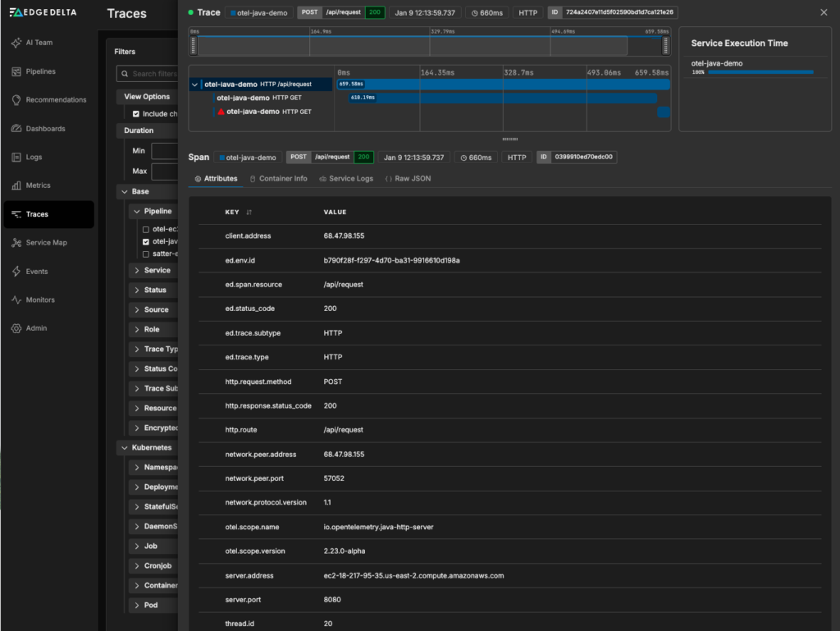The height and width of the screenshot is (631, 840).
Task: Click the Monitors pulse icon
Action: point(16,300)
